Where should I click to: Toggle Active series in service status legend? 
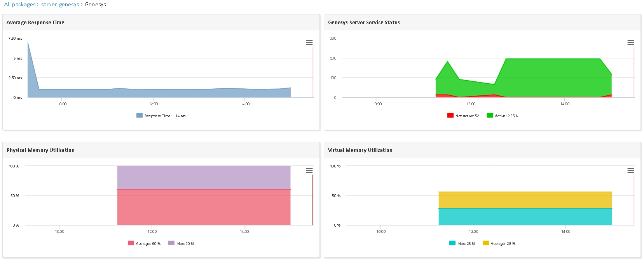503,116
